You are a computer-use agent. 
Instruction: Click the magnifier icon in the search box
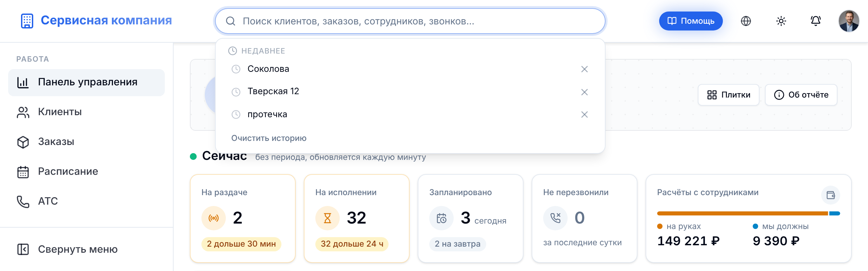tap(231, 21)
